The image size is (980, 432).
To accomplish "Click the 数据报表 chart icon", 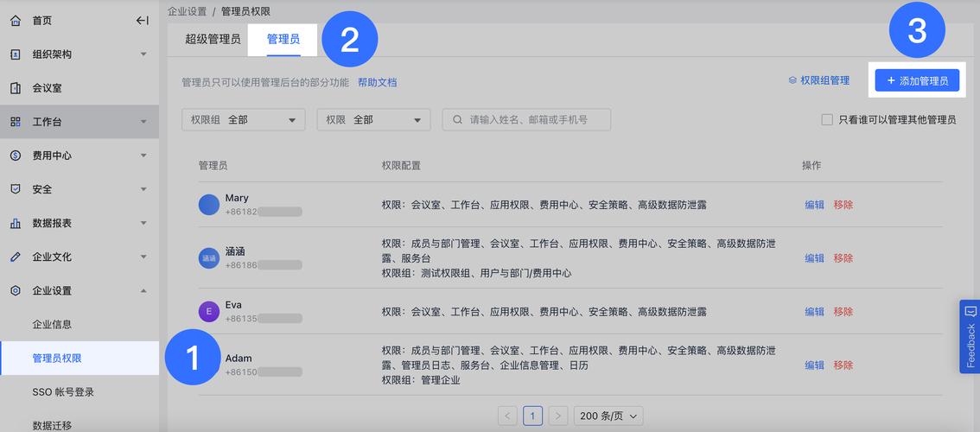I will pyautogui.click(x=16, y=223).
